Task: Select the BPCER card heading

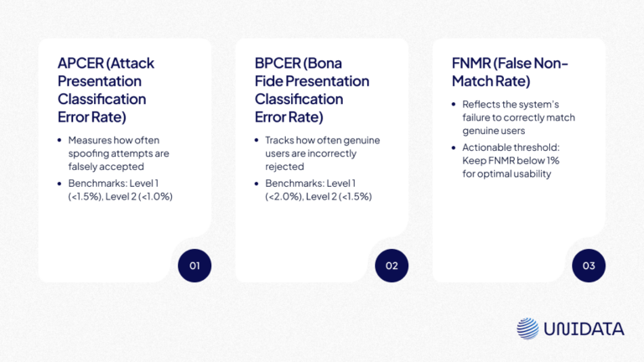Action: pos(311,90)
